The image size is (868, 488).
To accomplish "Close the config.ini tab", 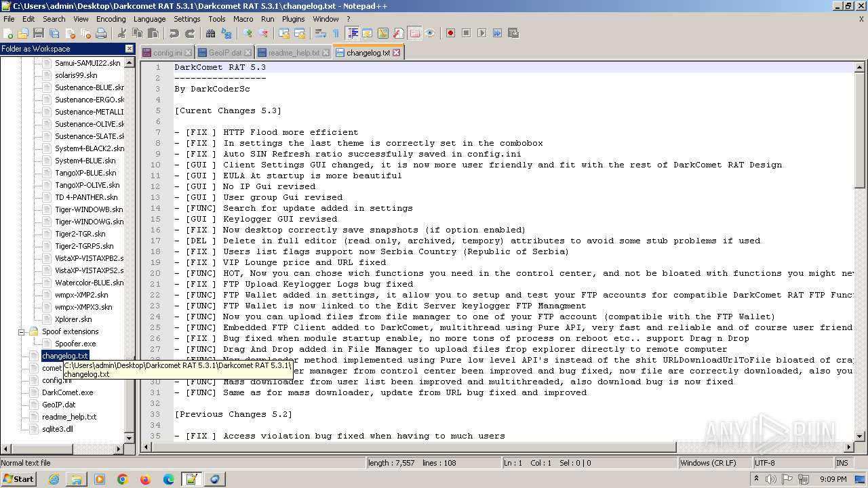I will [x=189, y=53].
